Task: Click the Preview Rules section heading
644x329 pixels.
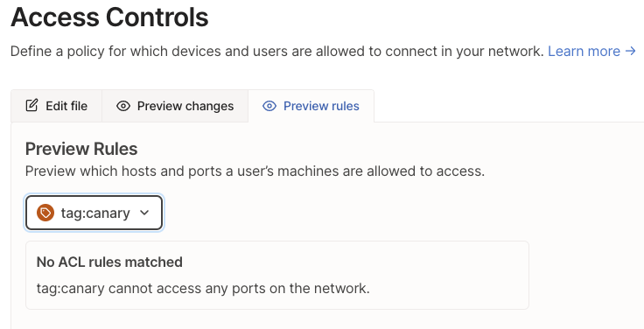Action: tap(81, 149)
